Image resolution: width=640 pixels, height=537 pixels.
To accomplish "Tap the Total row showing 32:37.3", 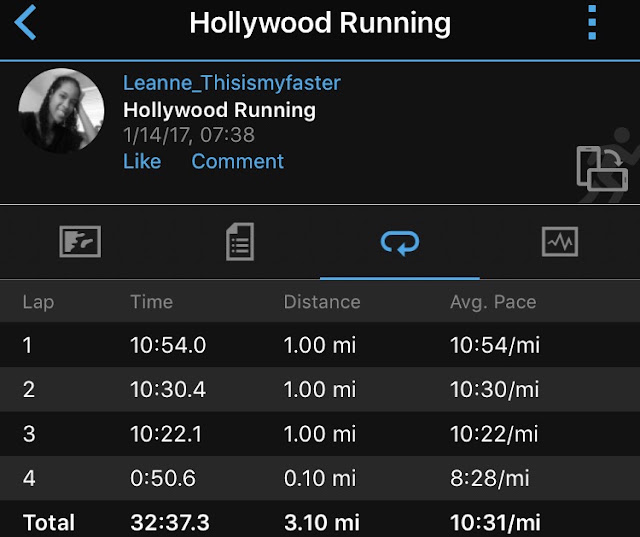I will [x=320, y=519].
